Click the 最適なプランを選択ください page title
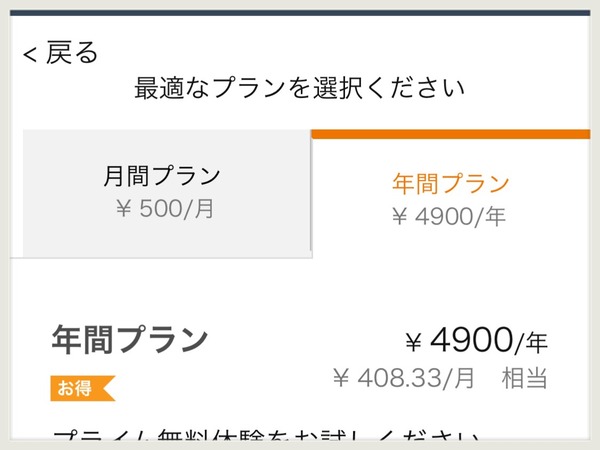Image resolution: width=600 pixels, height=450 pixels. click(x=299, y=88)
